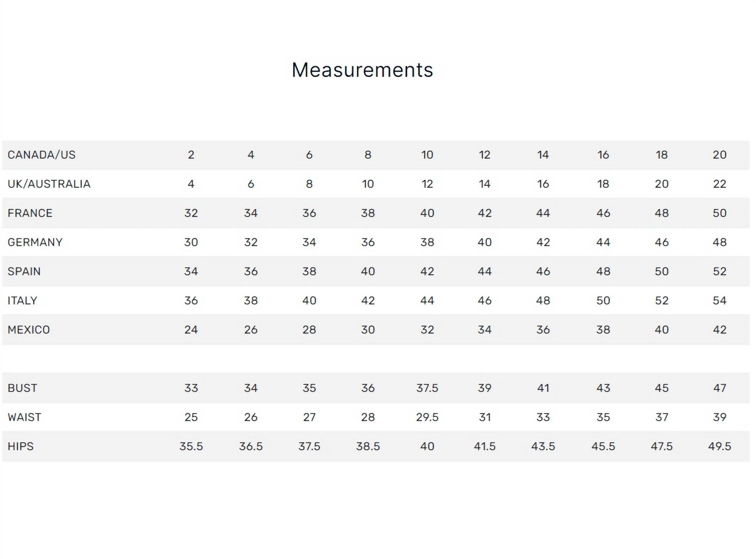The height and width of the screenshot is (559, 756).
Task: Click the 49.5 value in HIPS row
Action: coord(720,446)
